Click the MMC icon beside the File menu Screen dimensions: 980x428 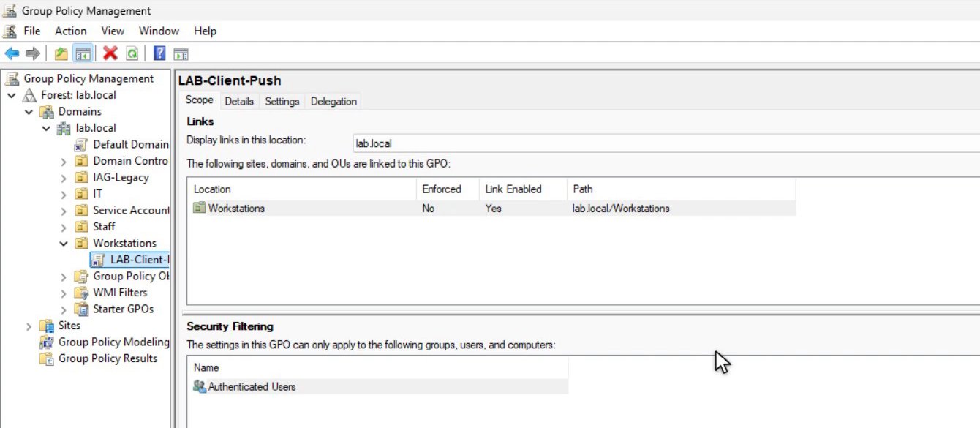pos(10,31)
